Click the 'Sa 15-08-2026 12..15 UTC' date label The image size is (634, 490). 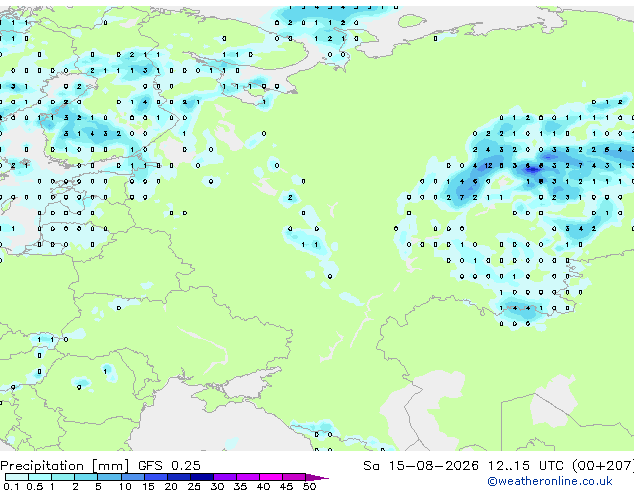point(463,466)
